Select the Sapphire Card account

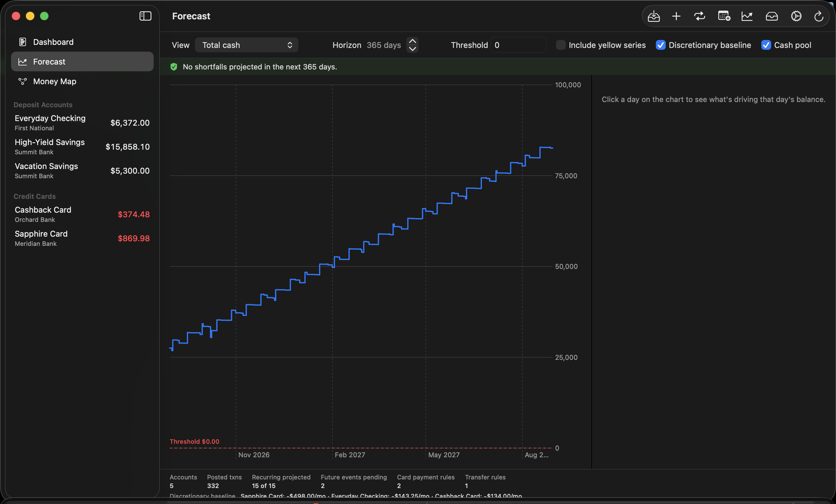[82, 238]
